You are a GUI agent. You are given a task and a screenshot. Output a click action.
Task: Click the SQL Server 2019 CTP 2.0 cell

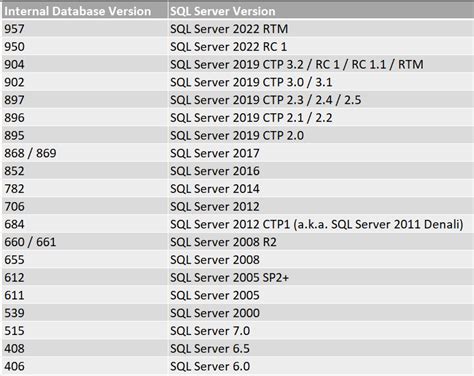point(321,135)
